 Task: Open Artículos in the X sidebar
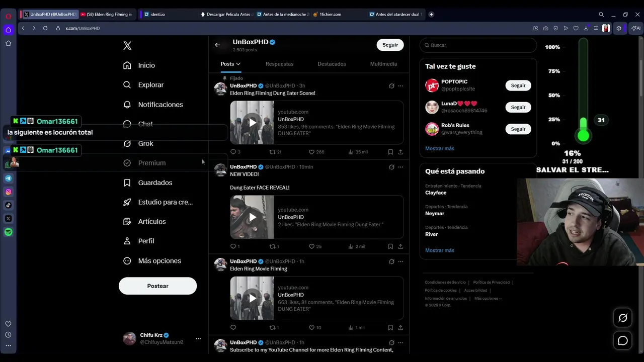(145, 222)
